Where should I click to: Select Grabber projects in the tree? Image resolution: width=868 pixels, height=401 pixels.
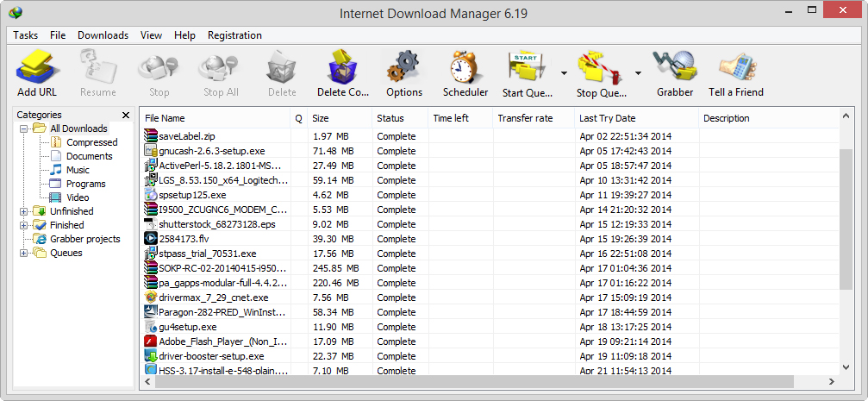point(84,239)
